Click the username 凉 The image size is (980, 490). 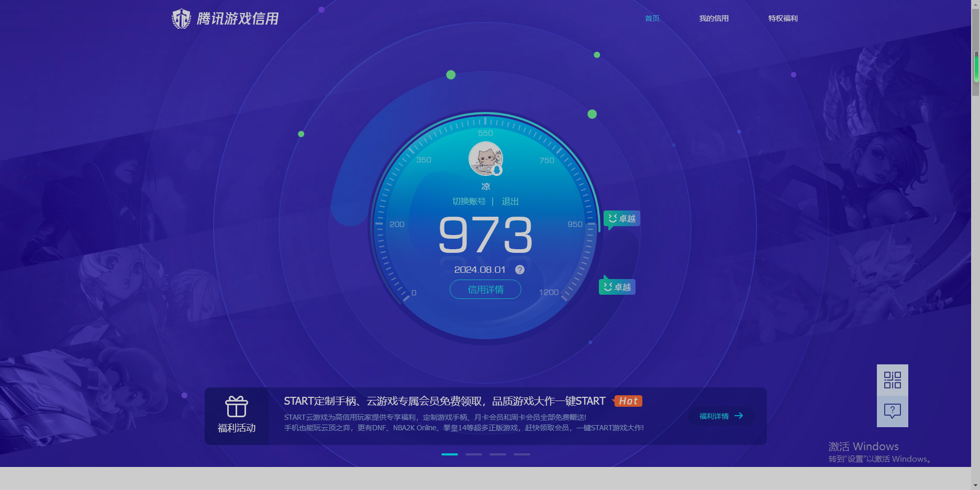486,186
